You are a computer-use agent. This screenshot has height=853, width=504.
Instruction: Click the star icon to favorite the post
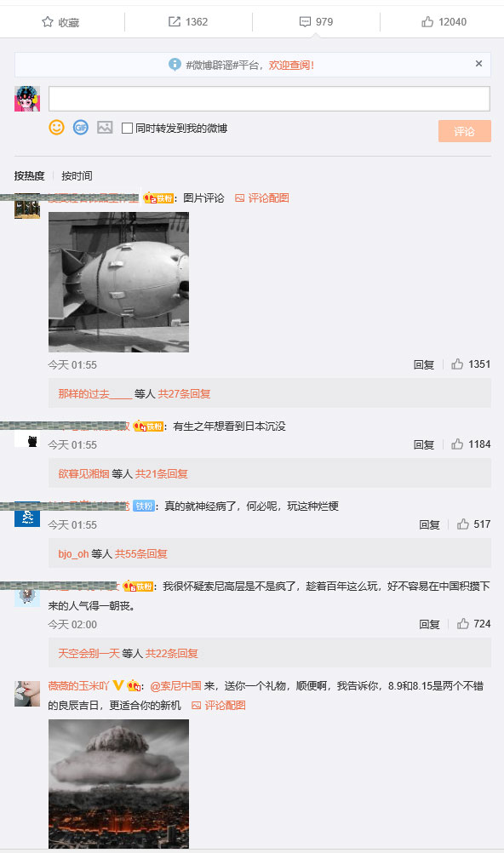click(x=48, y=22)
